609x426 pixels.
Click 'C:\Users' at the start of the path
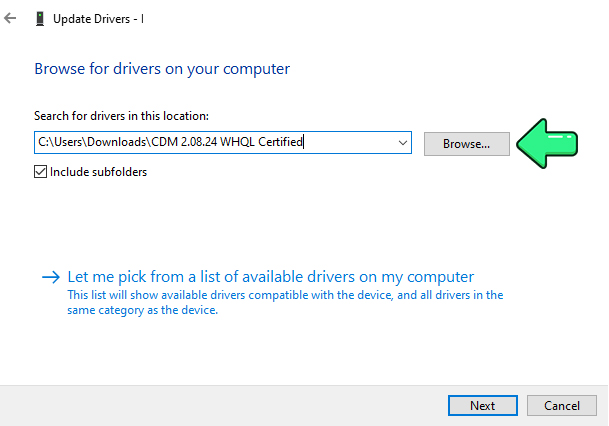60,142
